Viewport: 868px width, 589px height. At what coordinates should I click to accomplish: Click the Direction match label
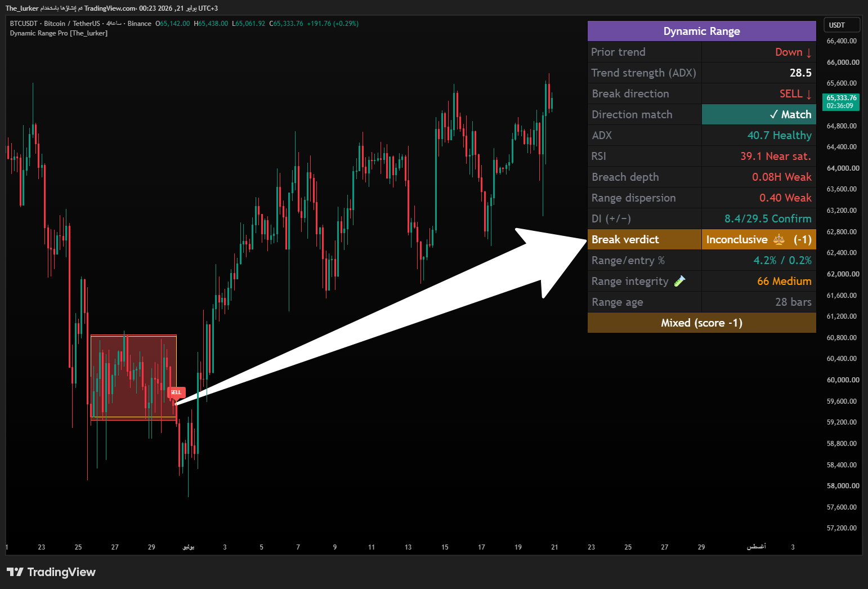632,114
